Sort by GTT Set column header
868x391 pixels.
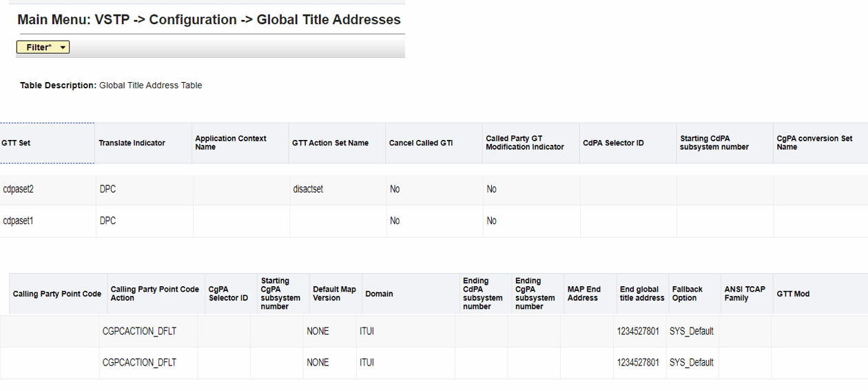click(x=47, y=143)
